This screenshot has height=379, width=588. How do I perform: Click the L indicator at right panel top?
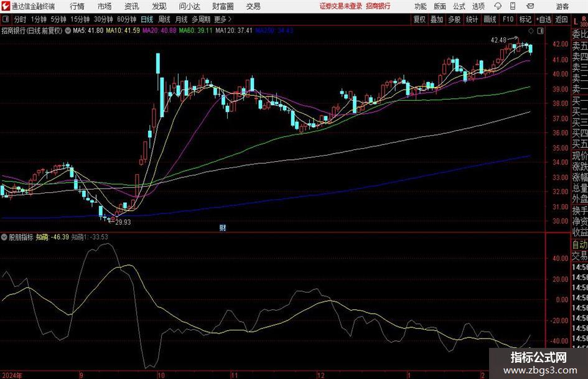pyautogui.click(x=576, y=22)
